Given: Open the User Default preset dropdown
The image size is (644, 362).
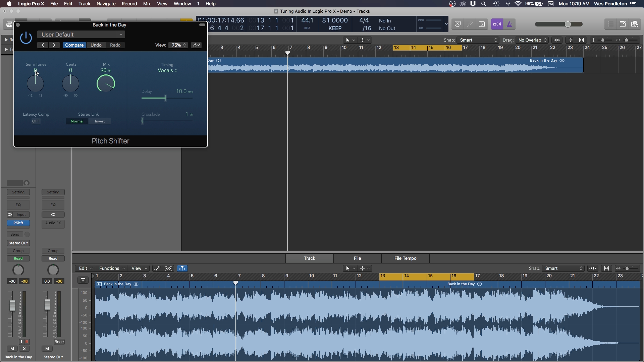Looking at the screenshot, I should (81, 34).
